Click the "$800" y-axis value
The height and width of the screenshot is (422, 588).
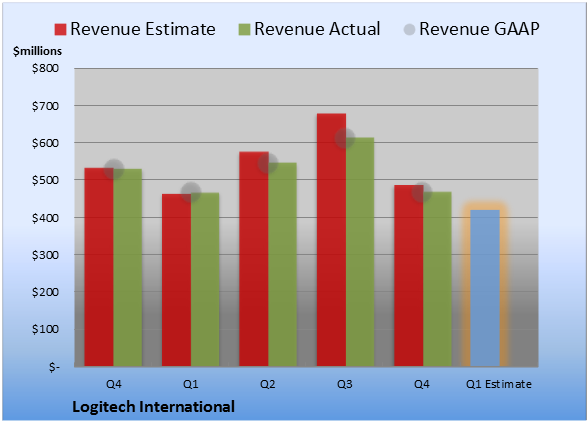[45, 68]
